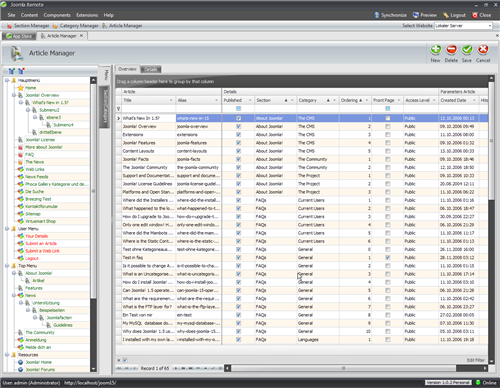Select Submit an Article in tree

41,243
